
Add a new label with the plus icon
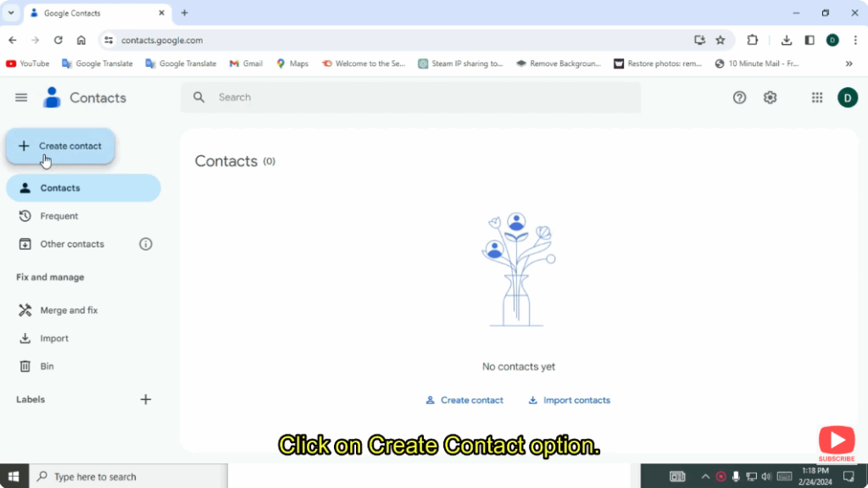(145, 399)
